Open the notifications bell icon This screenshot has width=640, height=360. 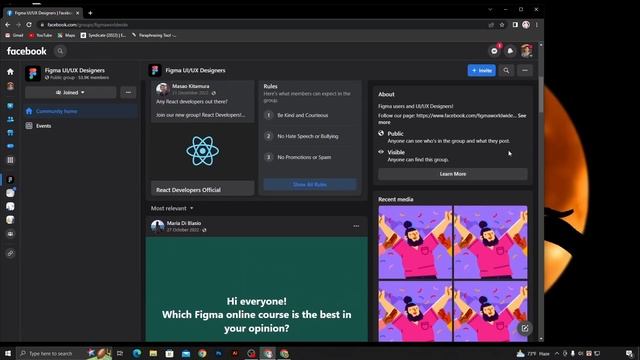(x=510, y=51)
